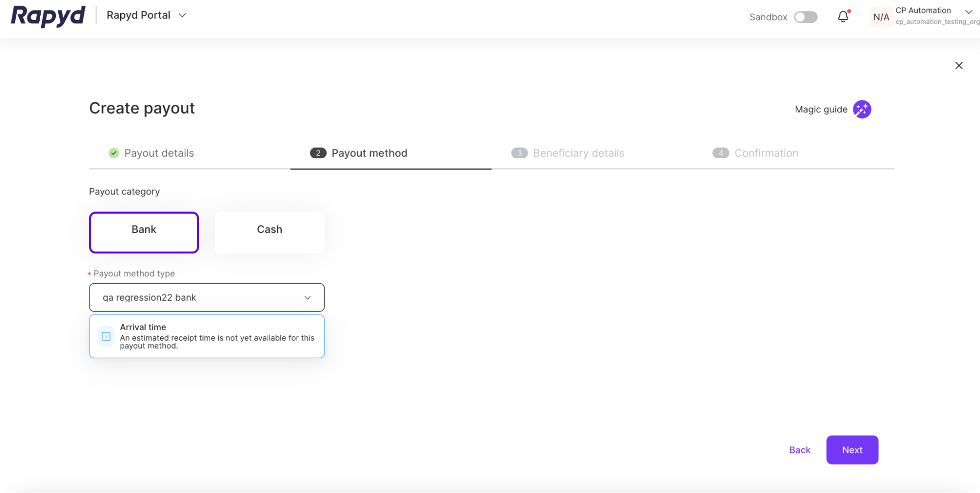Click the Next button
Image resolution: width=980 pixels, height=493 pixels.
pos(852,449)
